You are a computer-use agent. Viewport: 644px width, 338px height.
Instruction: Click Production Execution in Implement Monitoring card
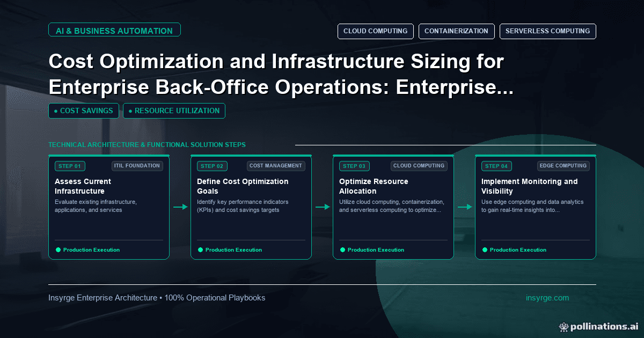[x=518, y=250]
